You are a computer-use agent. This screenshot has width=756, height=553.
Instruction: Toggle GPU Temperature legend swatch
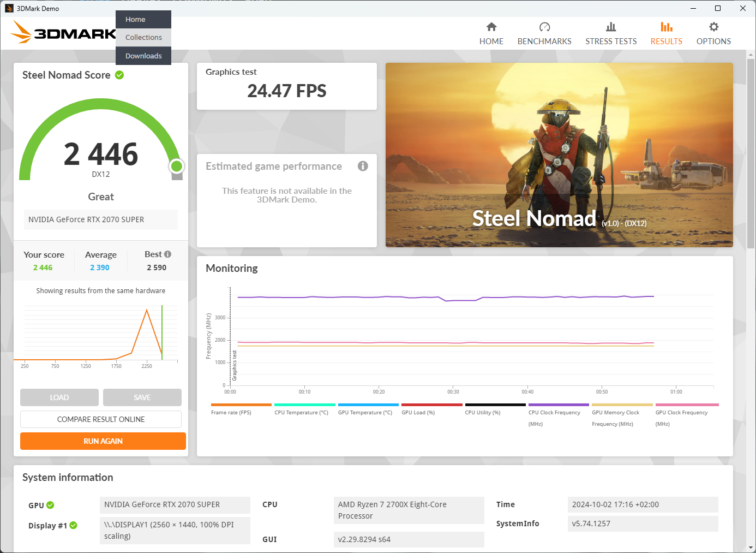click(368, 405)
